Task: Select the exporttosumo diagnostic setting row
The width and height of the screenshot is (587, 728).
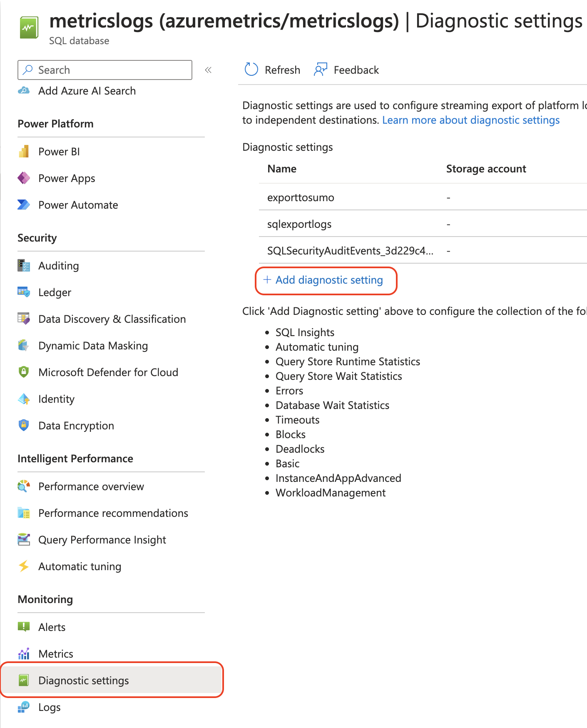Action: pos(301,197)
